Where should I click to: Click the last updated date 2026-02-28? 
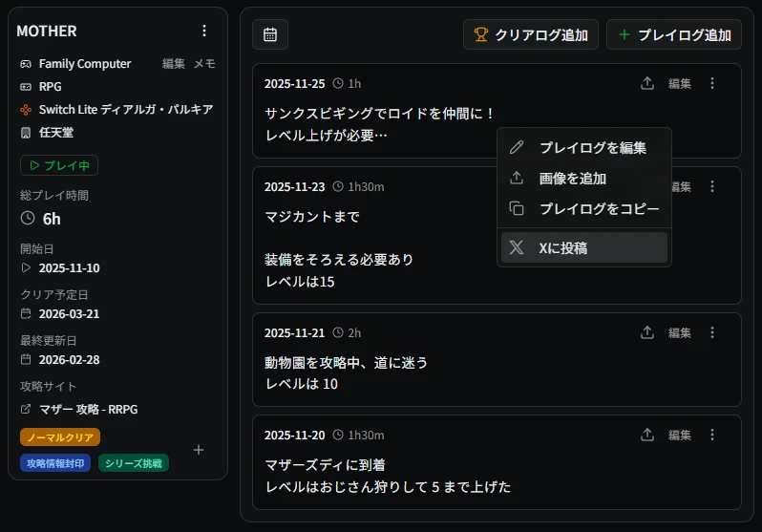[x=69, y=359]
